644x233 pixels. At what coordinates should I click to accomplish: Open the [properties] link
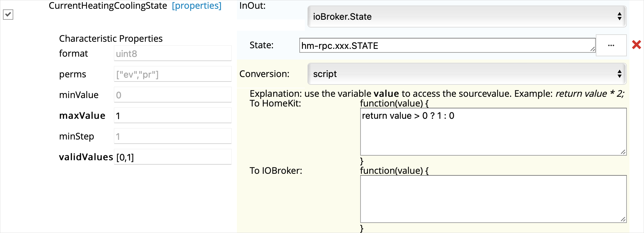[x=196, y=6]
